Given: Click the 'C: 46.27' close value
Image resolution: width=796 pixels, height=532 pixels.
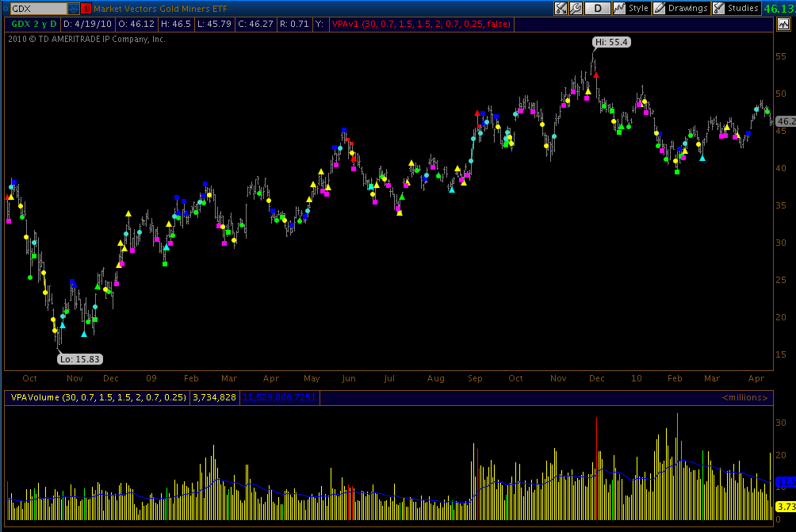Looking at the screenshot, I should 256,24.
